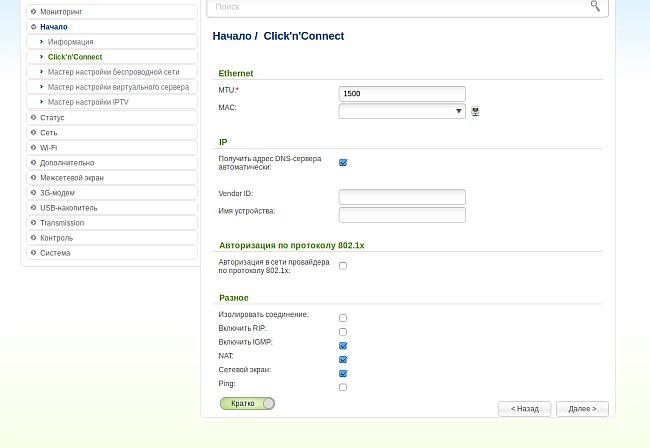Enable 802.1x provider network authorization checkbox

(x=343, y=266)
